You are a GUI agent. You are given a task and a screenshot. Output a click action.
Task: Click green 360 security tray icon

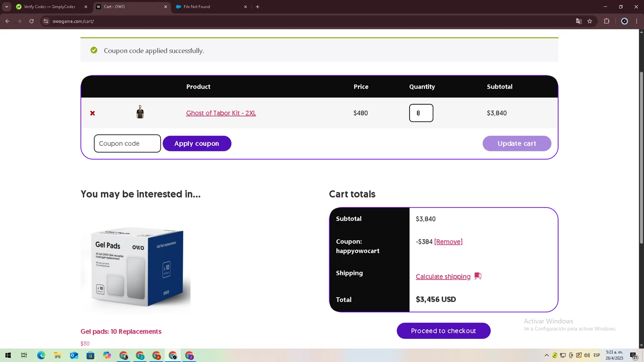[x=555, y=356]
